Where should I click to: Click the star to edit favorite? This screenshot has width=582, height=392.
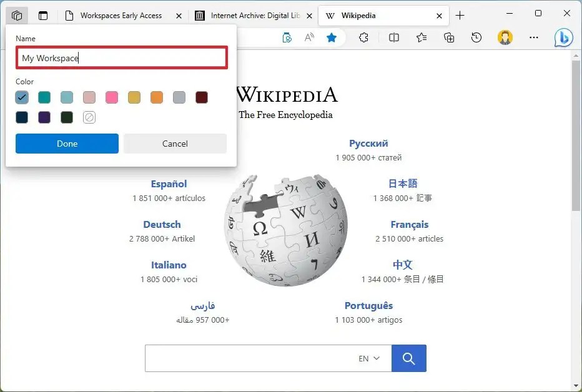click(332, 37)
